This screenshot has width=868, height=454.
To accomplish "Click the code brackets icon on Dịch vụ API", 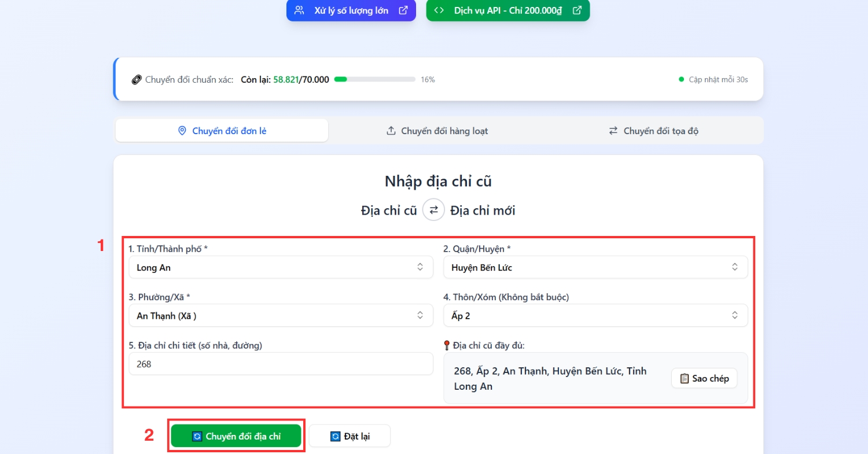I will click(x=439, y=10).
